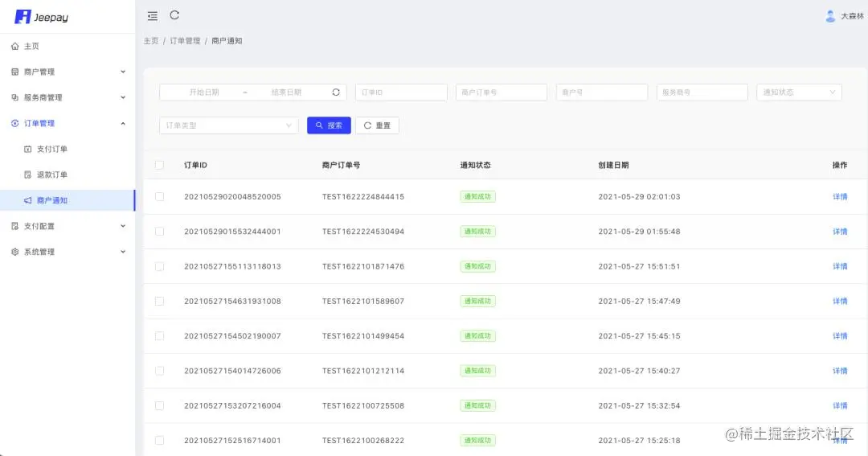
Task: Click the 创建日期 column header
Action: pyautogui.click(x=613, y=165)
